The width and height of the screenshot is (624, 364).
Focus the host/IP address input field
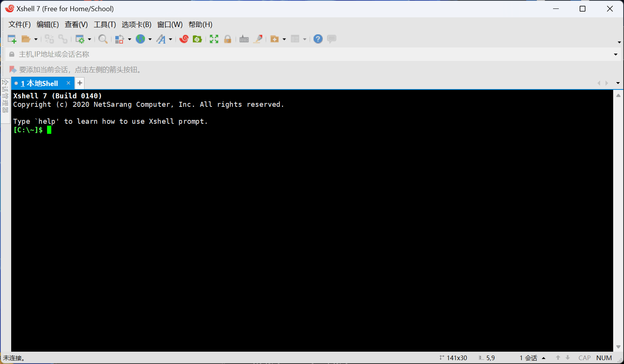pos(312,54)
